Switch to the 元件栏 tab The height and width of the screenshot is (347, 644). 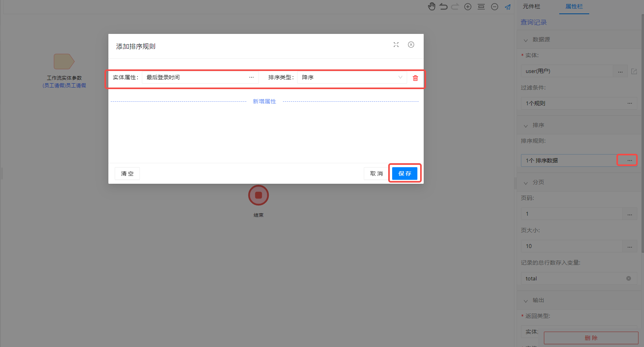(532, 6)
